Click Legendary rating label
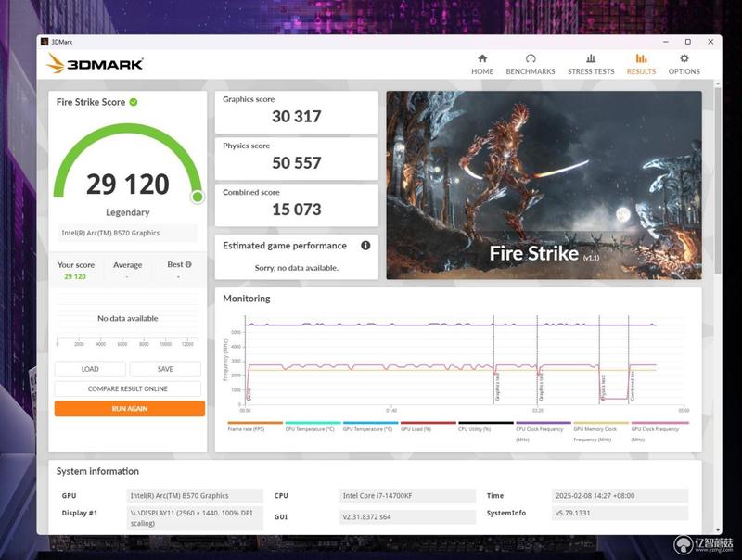The image size is (742, 560). (x=128, y=212)
